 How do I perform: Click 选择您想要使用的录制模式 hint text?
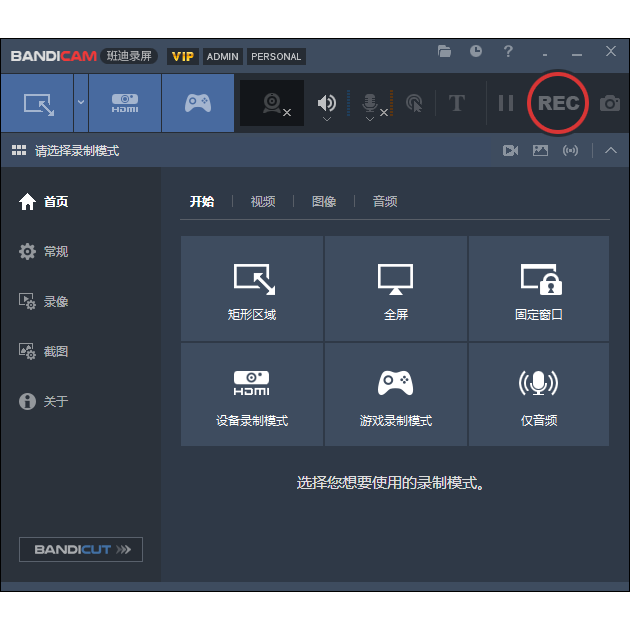click(390, 483)
